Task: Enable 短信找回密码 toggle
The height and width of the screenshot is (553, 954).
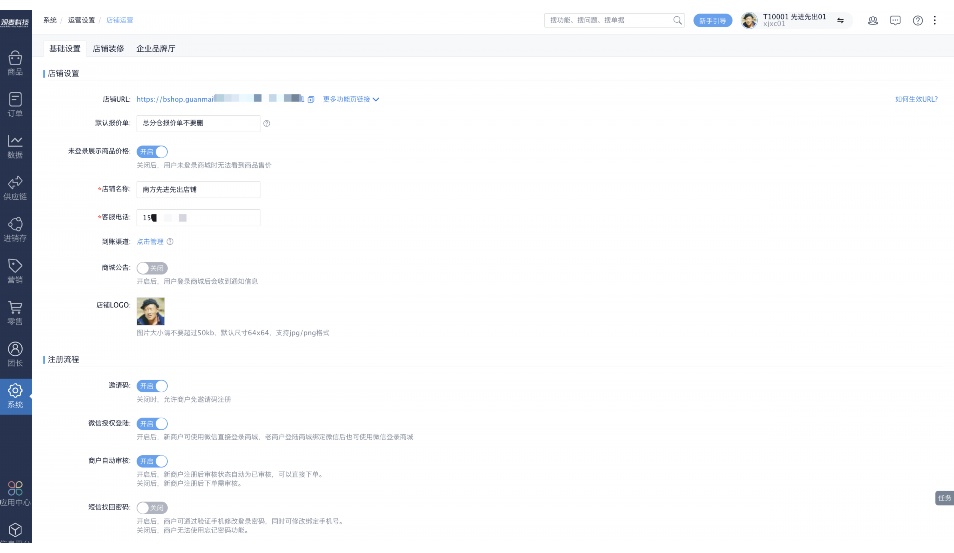Action: 152,508
